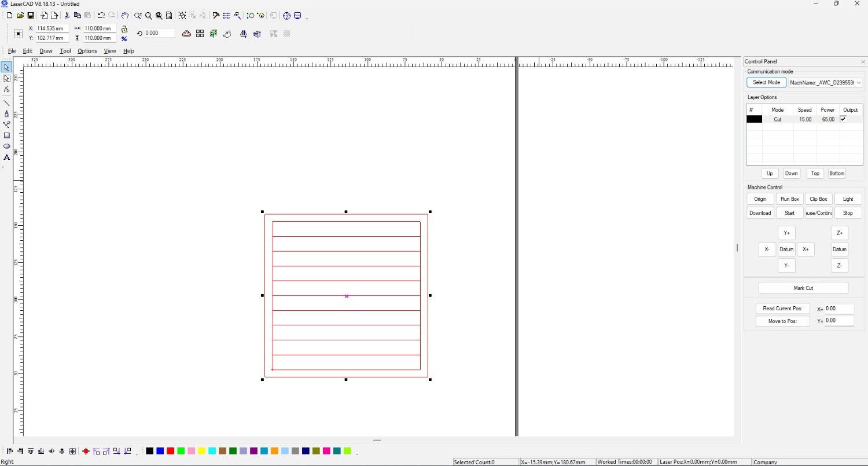The width and height of the screenshot is (868, 466).
Task: Open the View menu
Action: point(110,51)
